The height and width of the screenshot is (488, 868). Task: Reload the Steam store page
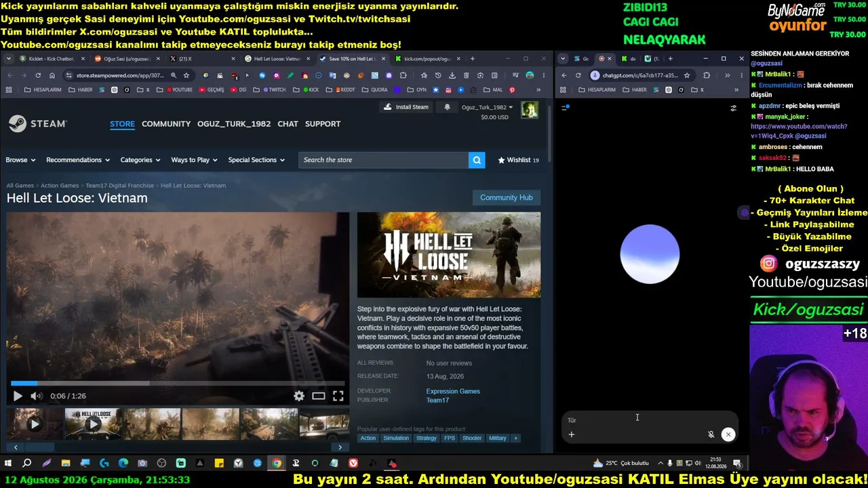38,75
